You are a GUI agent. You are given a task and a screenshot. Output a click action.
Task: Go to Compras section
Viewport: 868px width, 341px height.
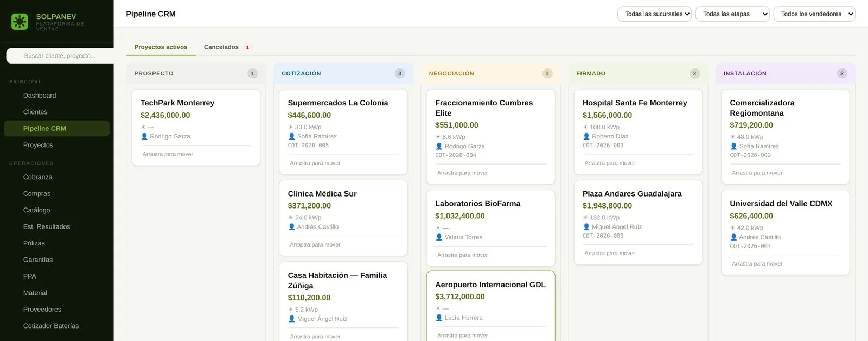tap(56, 194)
